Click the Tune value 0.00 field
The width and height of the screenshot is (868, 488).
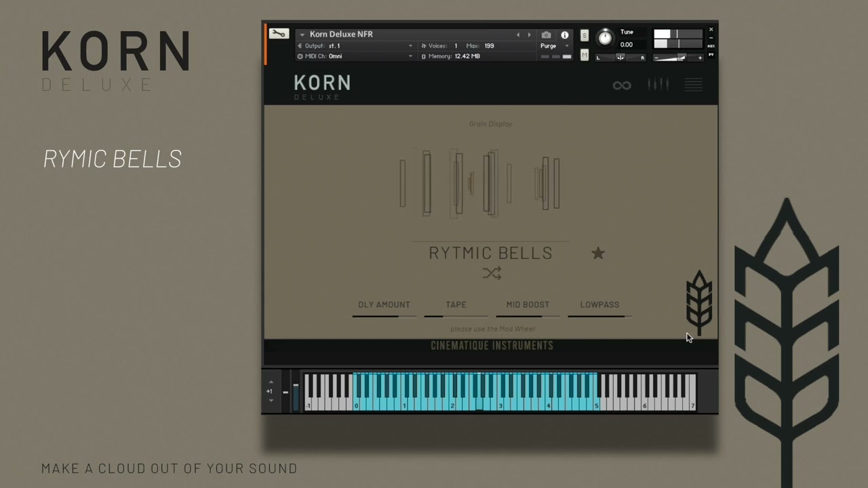click(x=627, y=45)
